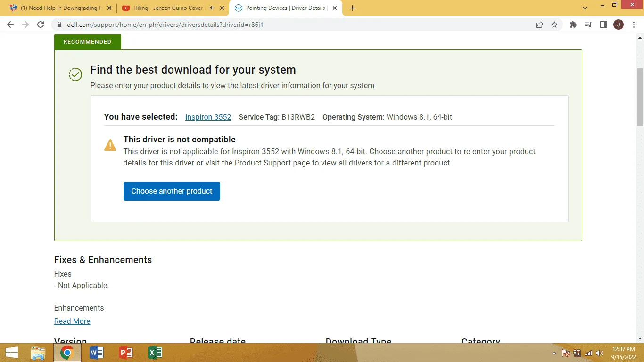Screen dimensions: 644x362
Task: Click the RECOMMENDED label tab
Action: (87, 42)
